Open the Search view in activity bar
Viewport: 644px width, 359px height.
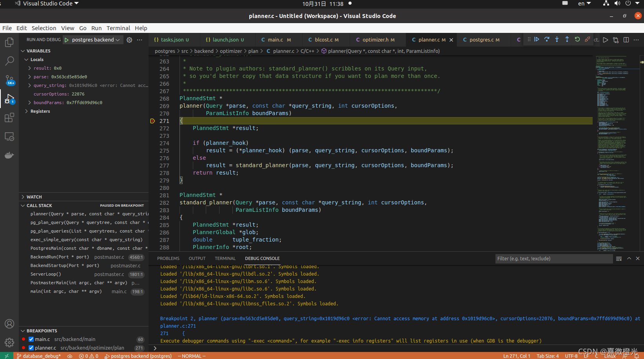pos(9,61)
